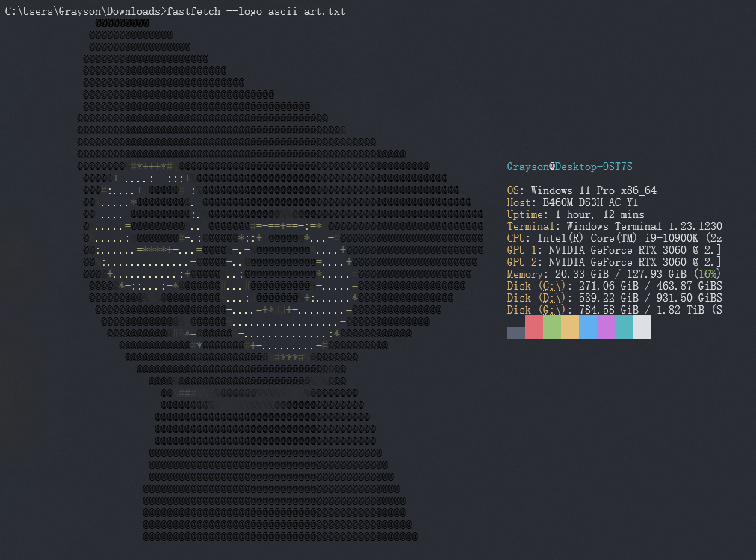Click the Uptime: 1 hour, 12 mins line
This screenshot has width=756, height=560.
point(576,214)
